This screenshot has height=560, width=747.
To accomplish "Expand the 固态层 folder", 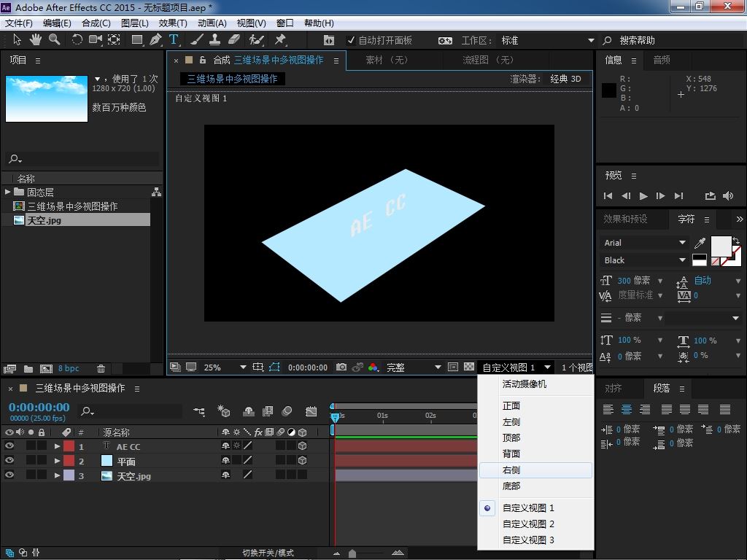I will 7,192.
